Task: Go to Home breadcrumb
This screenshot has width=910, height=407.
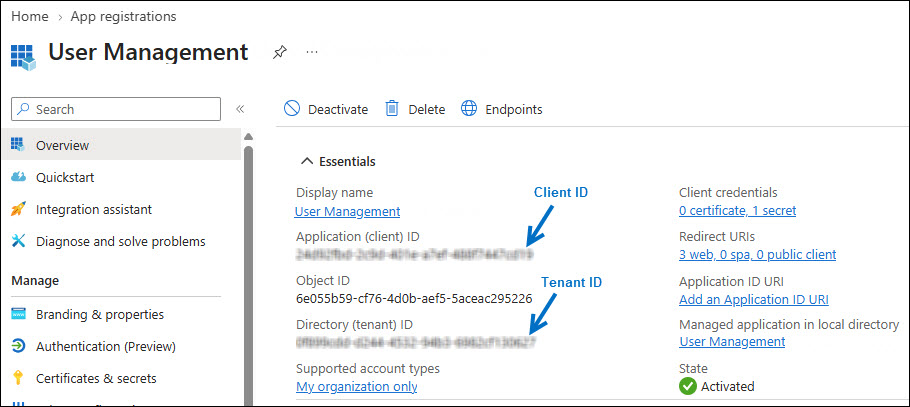Action: click(x=30, y=16)
